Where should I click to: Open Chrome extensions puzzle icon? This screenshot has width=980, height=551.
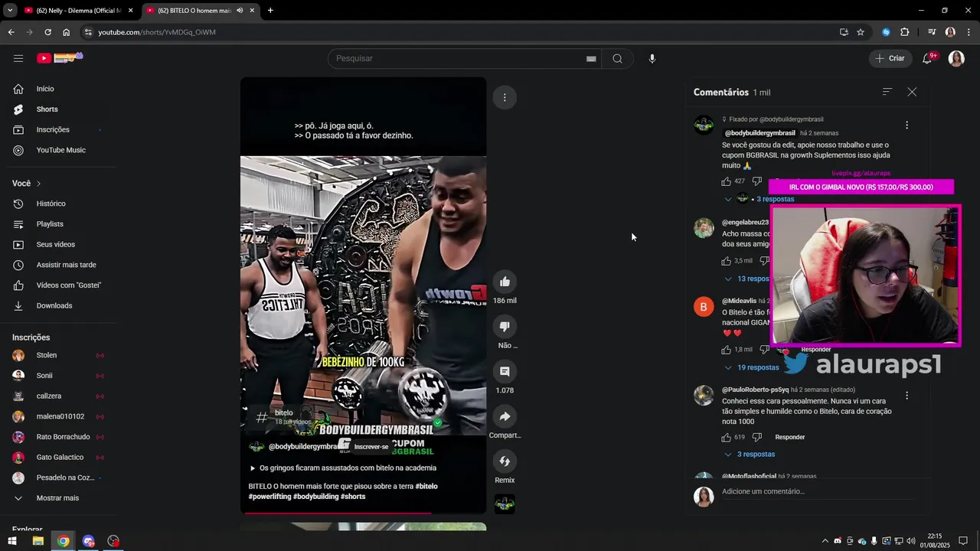(x=905, y=32)
